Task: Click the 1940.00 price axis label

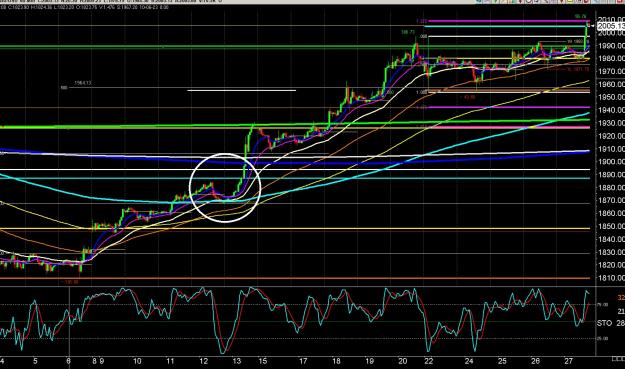Action: point(611,110)
